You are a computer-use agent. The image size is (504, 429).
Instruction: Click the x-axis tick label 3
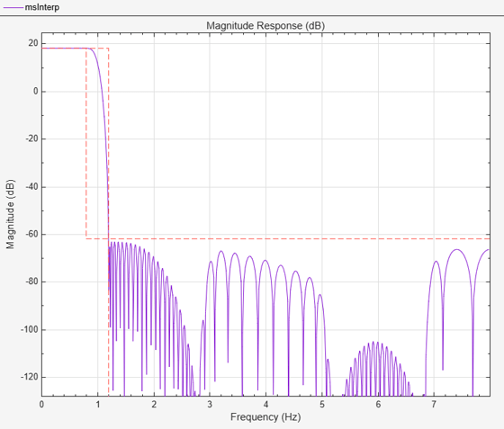click(210, 405)
